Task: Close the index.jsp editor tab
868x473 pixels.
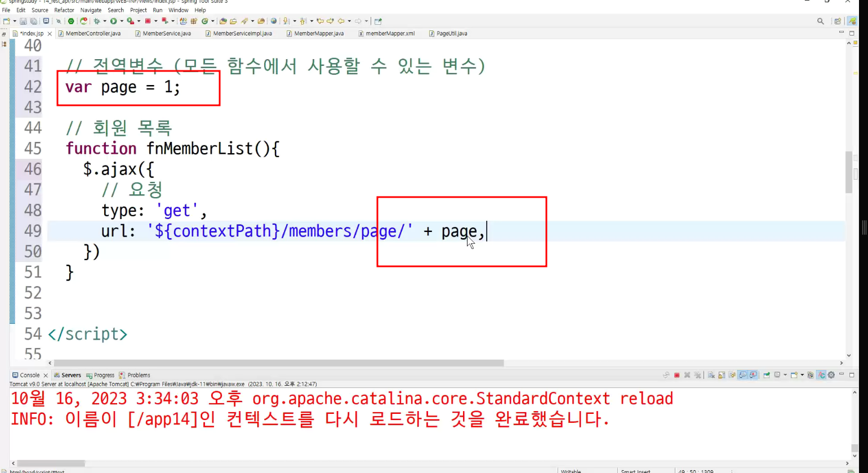Action: click(50, 34)
